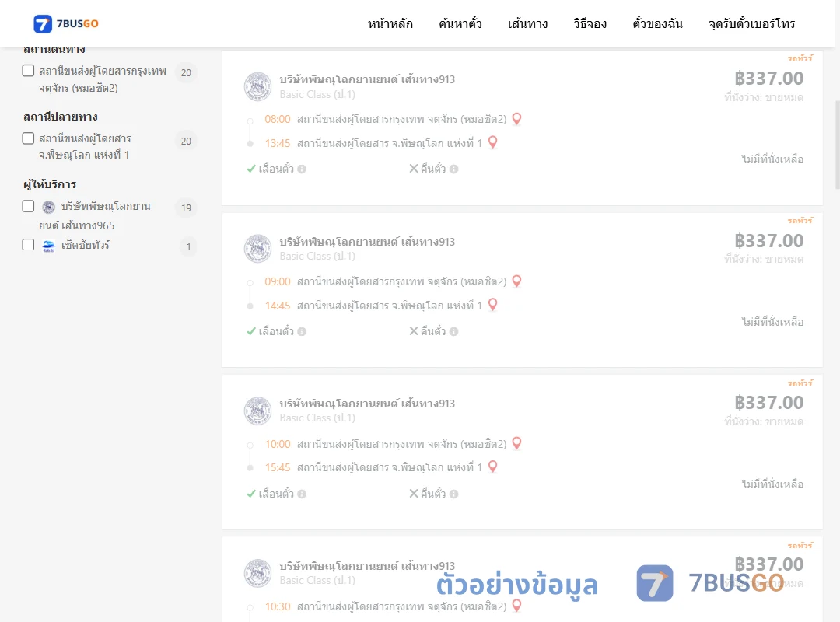
Task: Check the origin station หมอชิต2 filter
Action: click(x=29, y=71)
